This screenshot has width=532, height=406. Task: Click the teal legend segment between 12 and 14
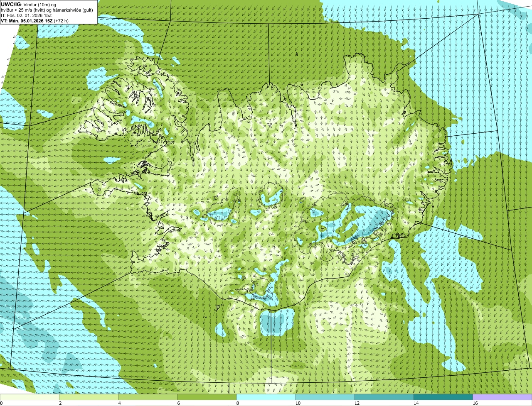384,397
